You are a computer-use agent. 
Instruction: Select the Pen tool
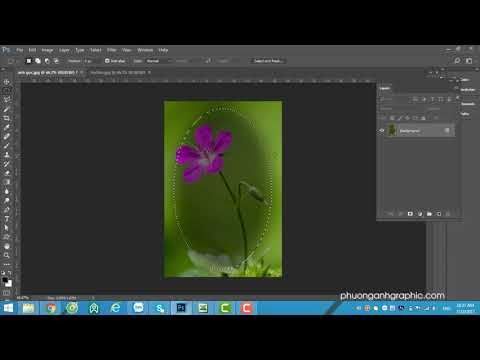click(7, 209)
